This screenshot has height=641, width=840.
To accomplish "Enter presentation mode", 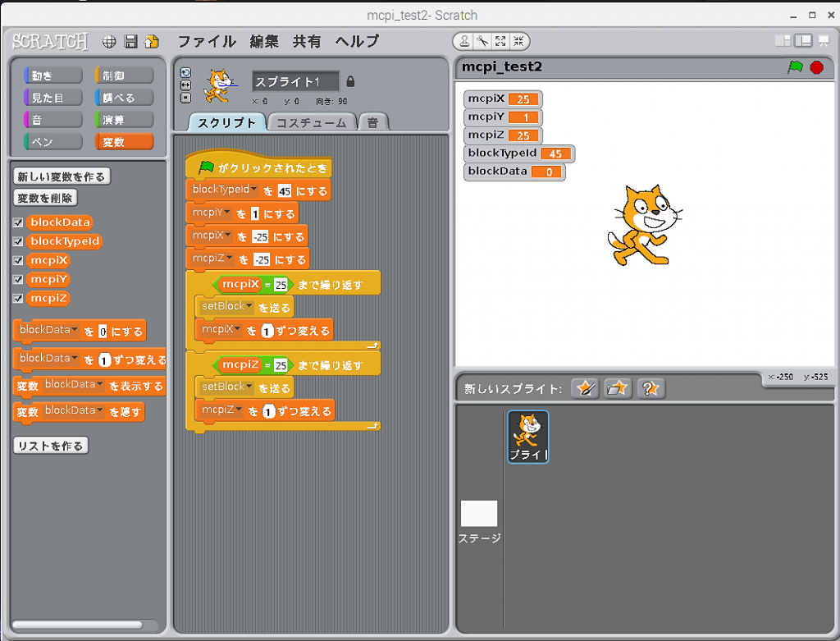I will point(824,41).
